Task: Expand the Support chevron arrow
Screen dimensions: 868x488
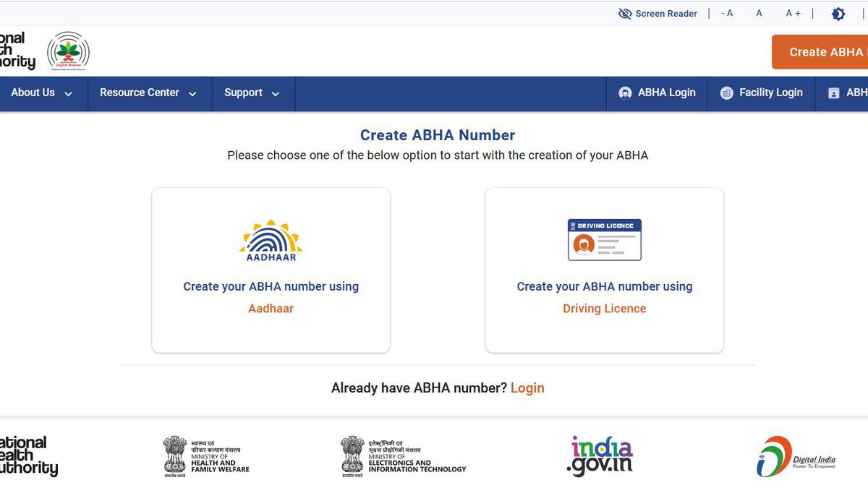Action: 275,94
